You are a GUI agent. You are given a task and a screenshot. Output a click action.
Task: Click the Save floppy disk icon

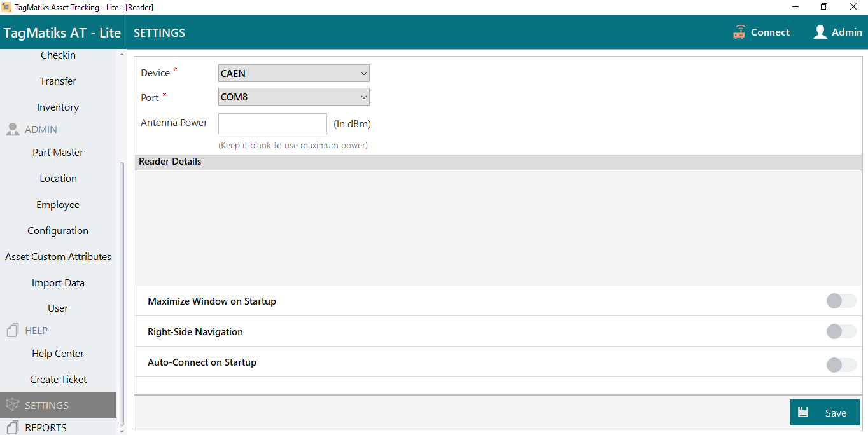803,412
